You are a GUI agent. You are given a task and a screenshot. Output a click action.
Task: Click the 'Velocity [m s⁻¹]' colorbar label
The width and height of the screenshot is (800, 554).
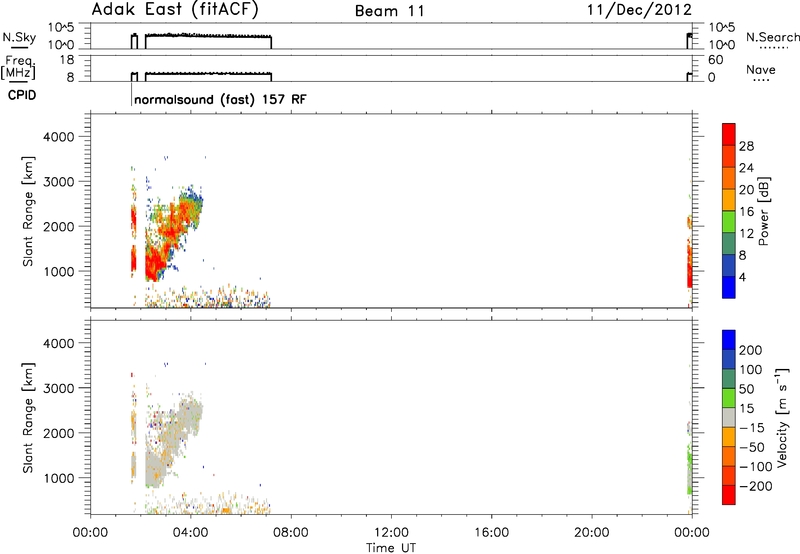[781, 417]
